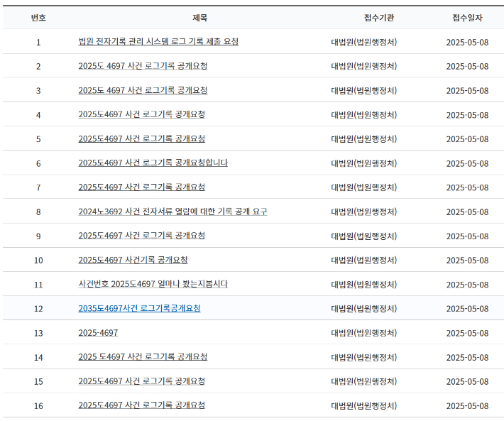The height and width of the screenshot is (421, 504).
Task: Click the '번호' column header
Action: click(38, 18)
